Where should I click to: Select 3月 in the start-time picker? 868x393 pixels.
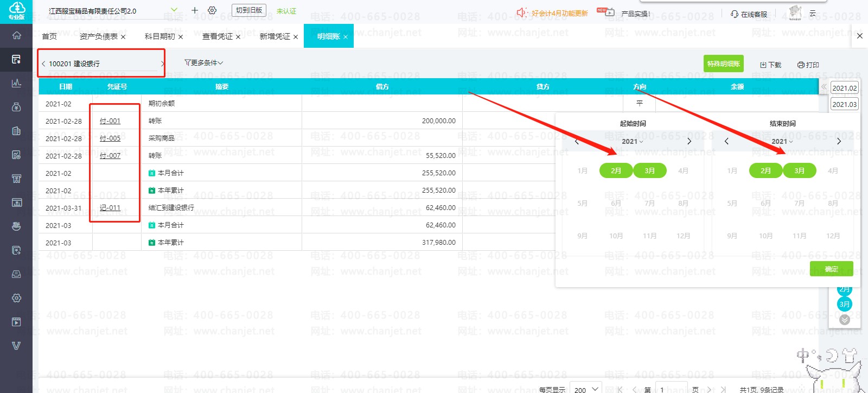tap(649, 170)
